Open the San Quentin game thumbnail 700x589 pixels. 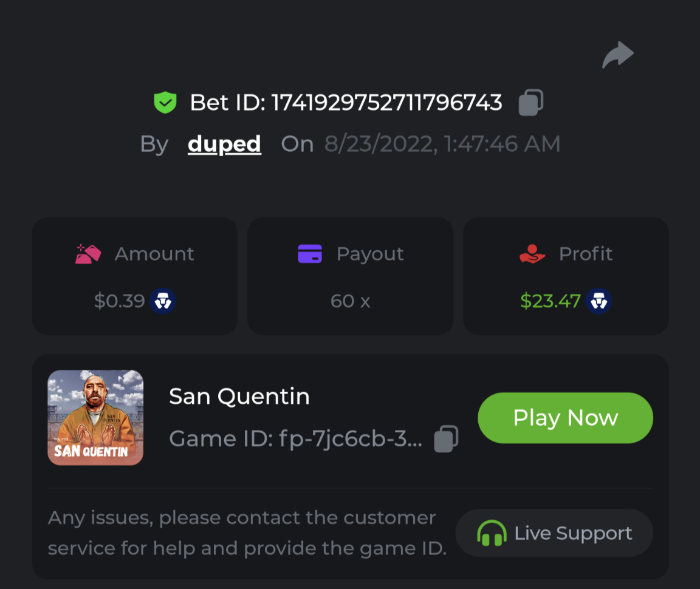(x=95, y=418)
